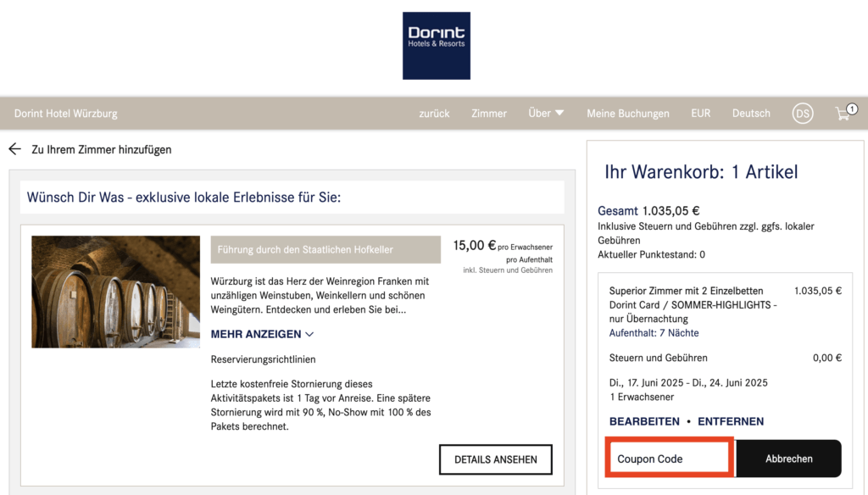Expand MEHR ANZEIGEN description

pos(262,334)
